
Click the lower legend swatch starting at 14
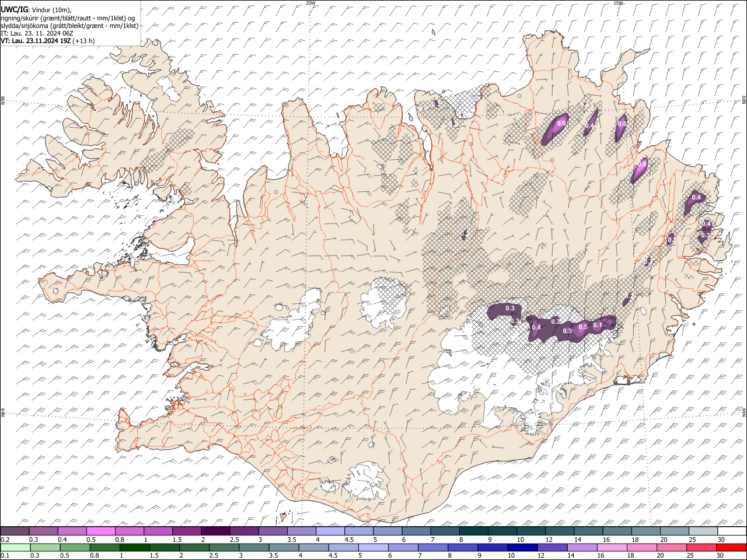[581, 547]
